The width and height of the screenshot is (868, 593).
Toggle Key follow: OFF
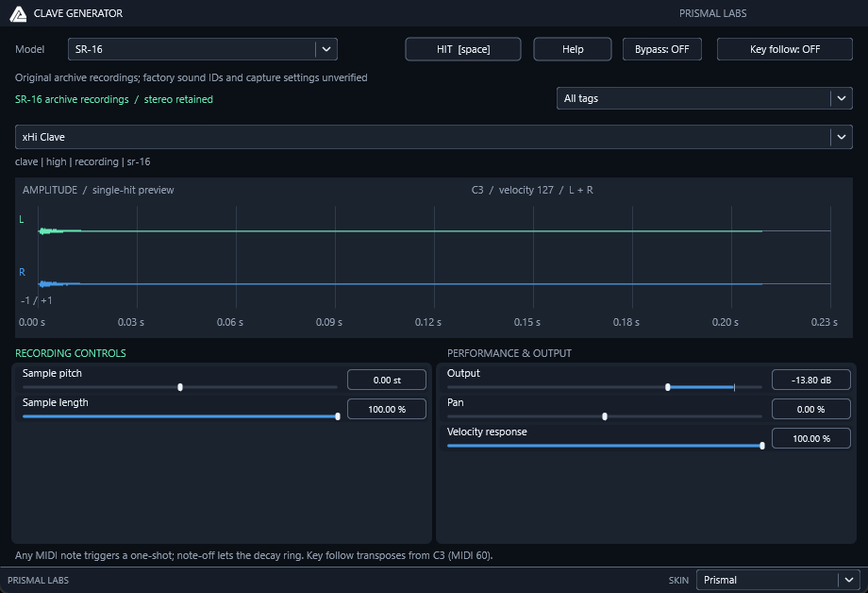coord(784,49)
